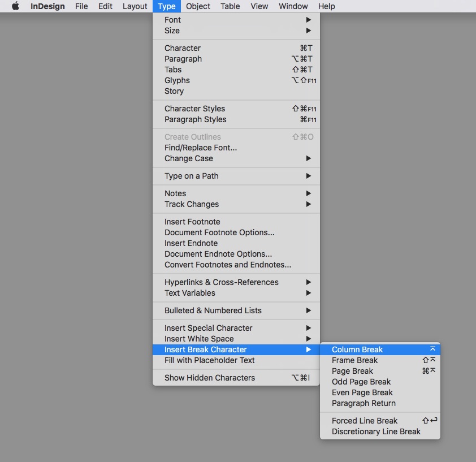
Task: Click the Apple logo menu
Action: pyautogui.click(x=15, y=6)
